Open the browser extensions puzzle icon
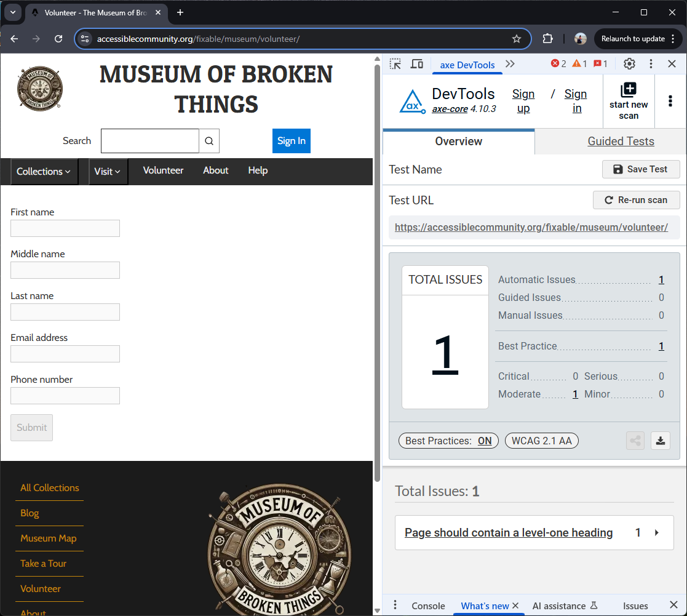Viewport: 687px width, 616px height. tap(547, 39)
